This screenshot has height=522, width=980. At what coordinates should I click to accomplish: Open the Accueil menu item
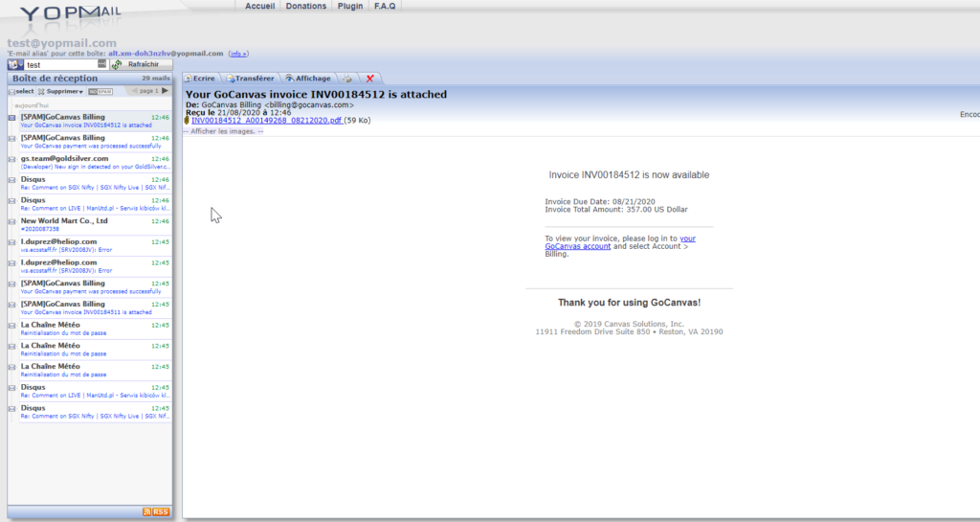[260, 6]
